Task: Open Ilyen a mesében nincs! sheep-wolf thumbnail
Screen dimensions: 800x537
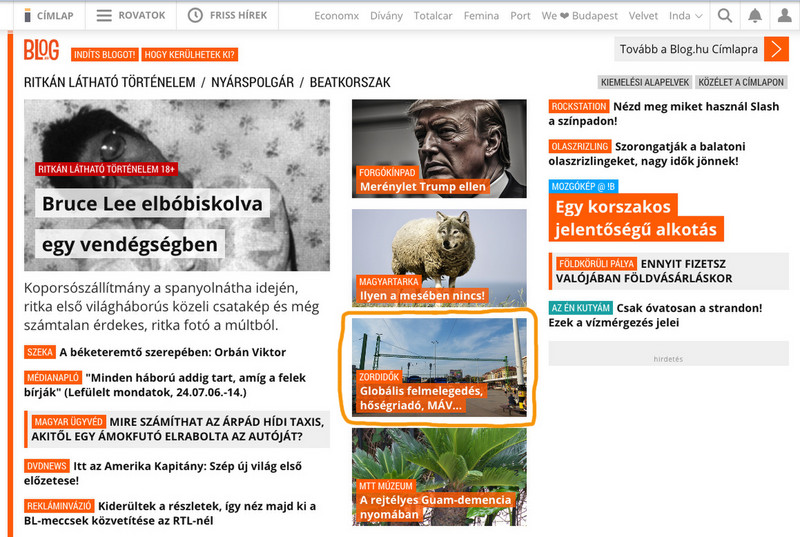Action: pyautogui.click(x=439, y=258)
